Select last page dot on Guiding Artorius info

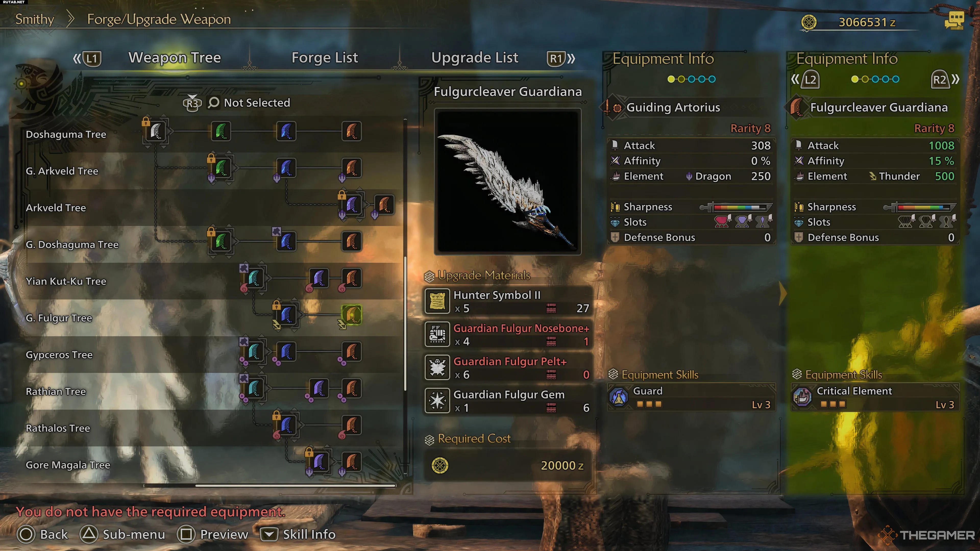(x=712, y=79)
